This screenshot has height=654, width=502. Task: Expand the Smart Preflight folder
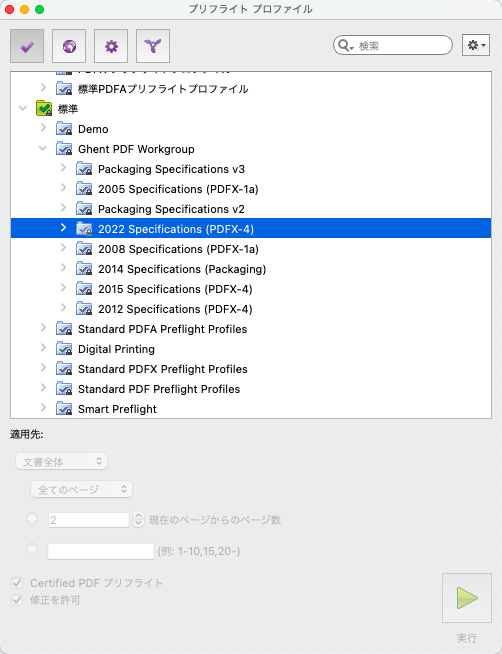coord(43,408)
